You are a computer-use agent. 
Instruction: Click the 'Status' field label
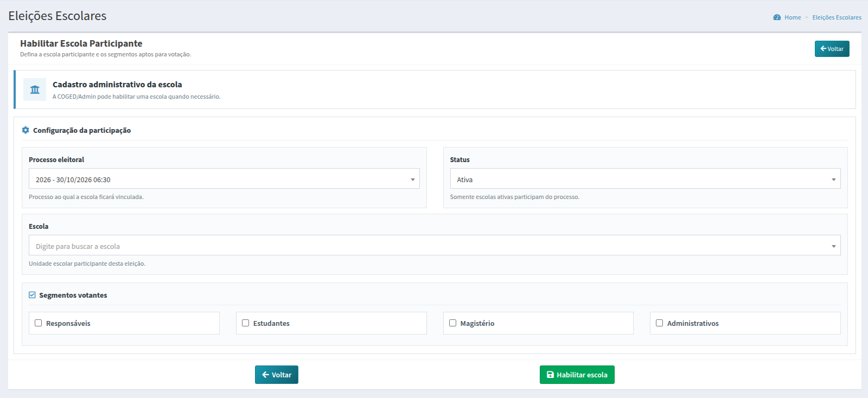tap(459, 159)
